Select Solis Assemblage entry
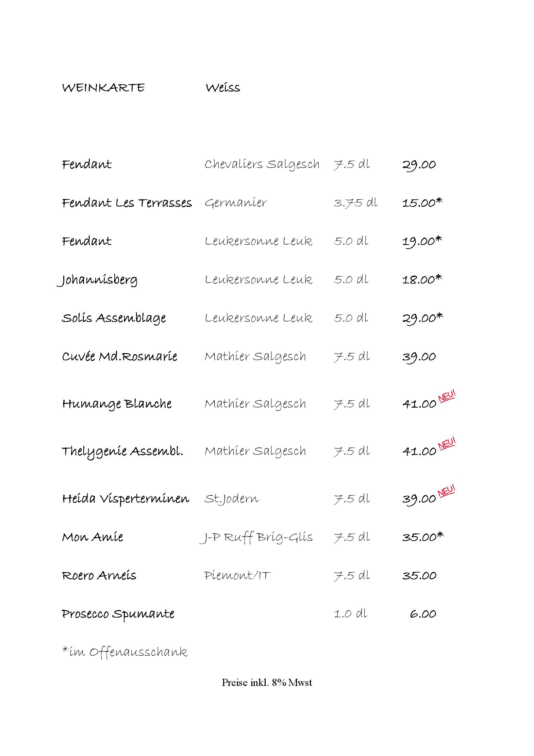 click(x=114, y=318)
